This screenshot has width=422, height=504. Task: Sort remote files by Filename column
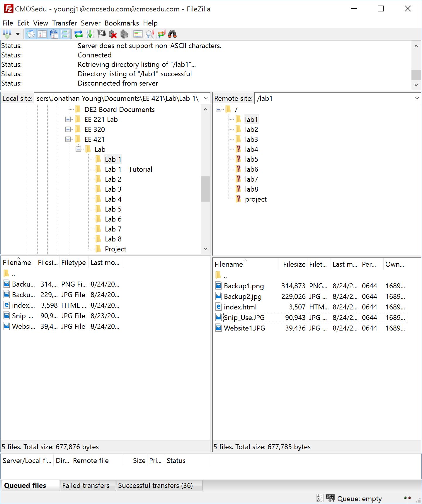(x=246, y=264)
